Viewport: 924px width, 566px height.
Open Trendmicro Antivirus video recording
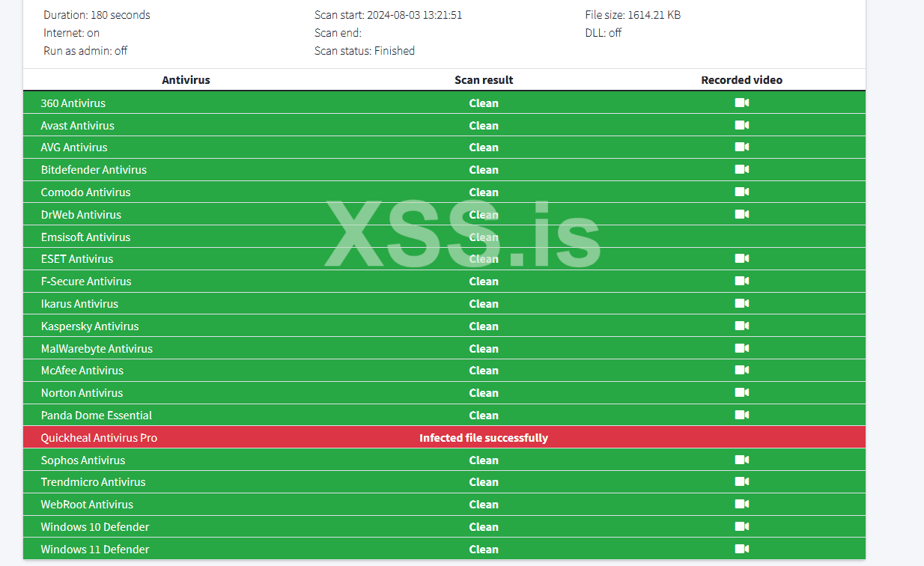[x=741, y=482]
